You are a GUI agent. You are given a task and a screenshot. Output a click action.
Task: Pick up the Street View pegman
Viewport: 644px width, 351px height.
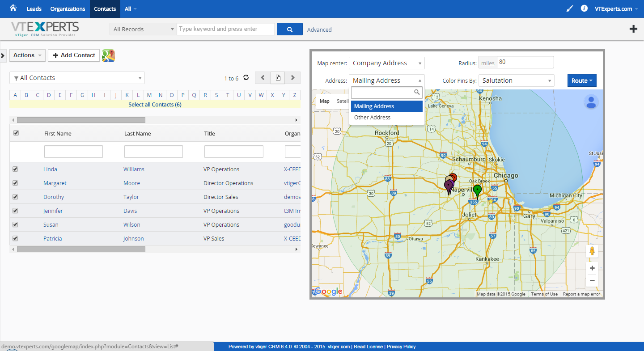click(x=592, y=251)
